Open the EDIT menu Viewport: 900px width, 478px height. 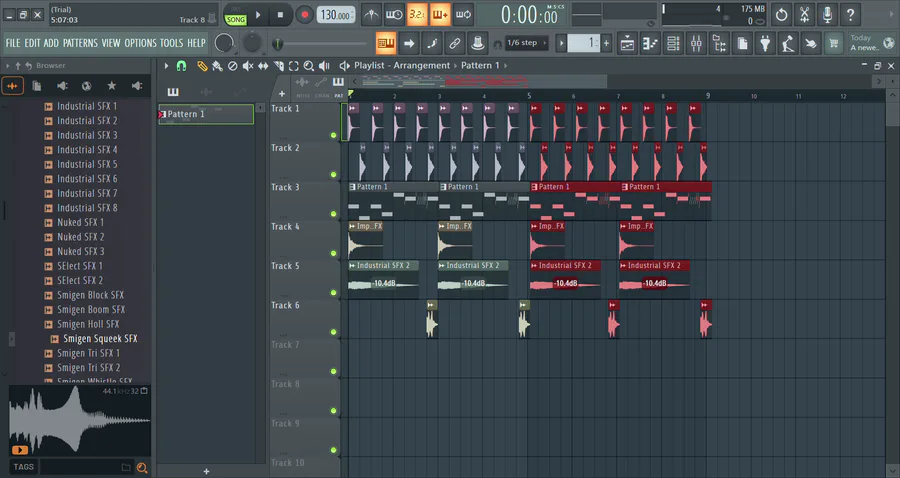pos(32,43)
